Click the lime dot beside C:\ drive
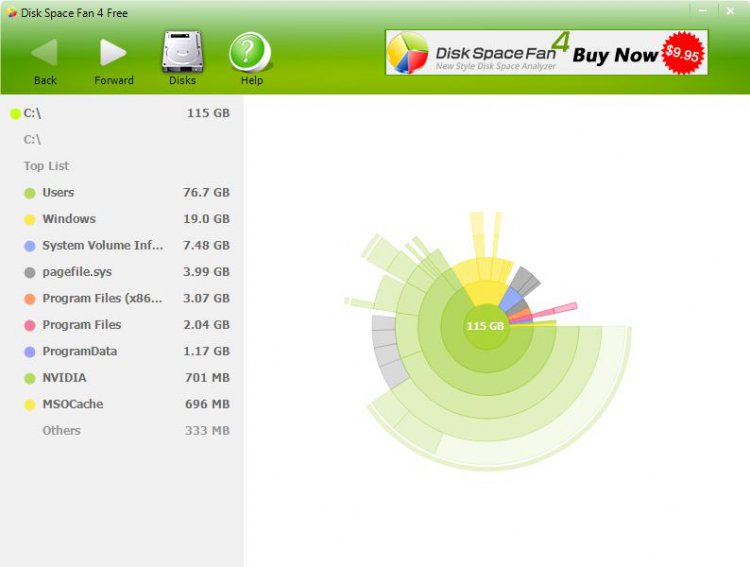Screen dimensions: 750x567 tap(15, 114)
